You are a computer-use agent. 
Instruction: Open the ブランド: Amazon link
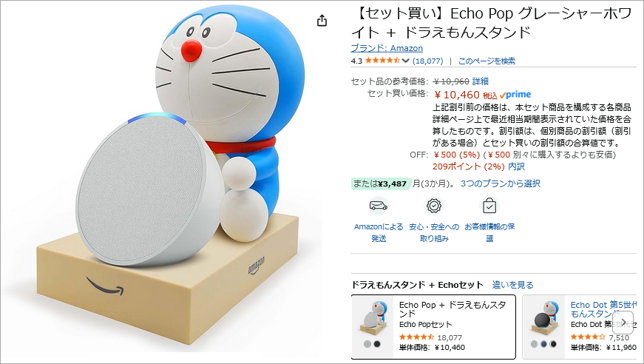point(387,48)
